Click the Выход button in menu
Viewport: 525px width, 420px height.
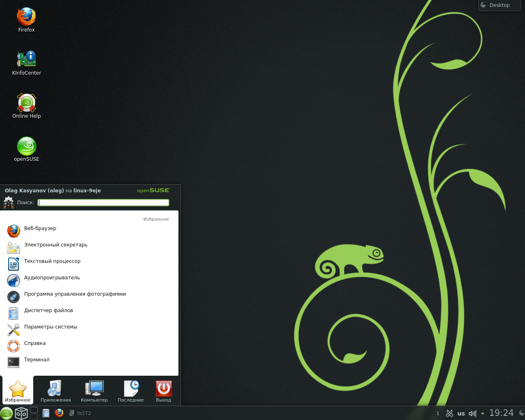tap(163, 391)
